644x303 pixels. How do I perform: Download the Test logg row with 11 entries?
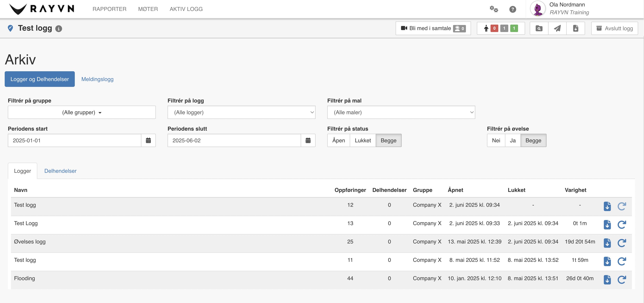pos(607,261)
